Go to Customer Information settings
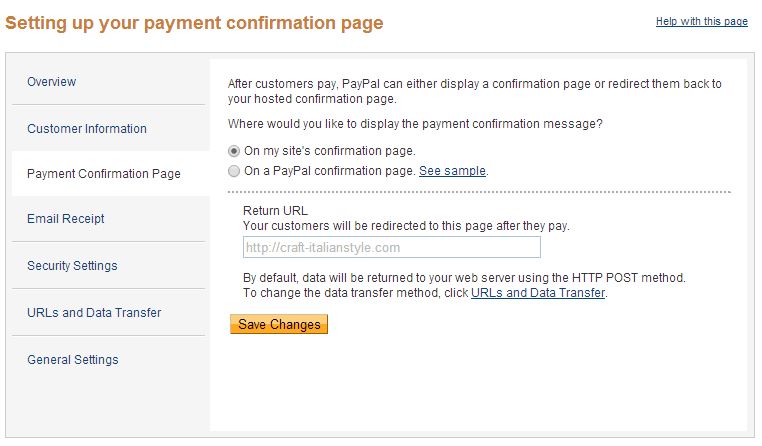Viewport: 762px width, 446px height. pyautogui.click(x=87, y=129)
